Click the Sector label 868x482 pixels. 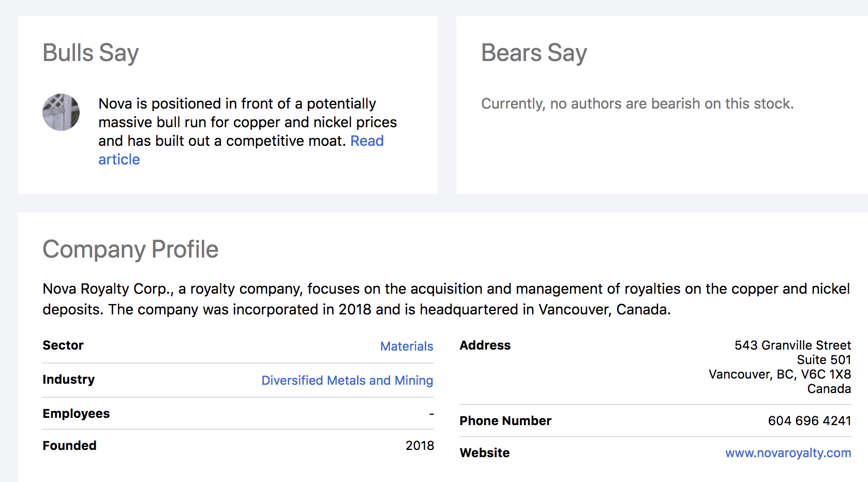pos(63,345)
